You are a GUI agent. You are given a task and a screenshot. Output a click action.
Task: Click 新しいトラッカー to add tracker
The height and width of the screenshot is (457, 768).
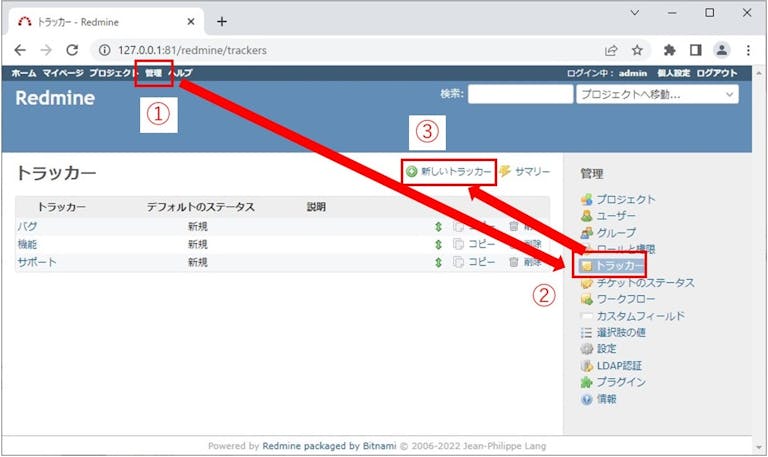pyautogui.click(x=449, y=171)
